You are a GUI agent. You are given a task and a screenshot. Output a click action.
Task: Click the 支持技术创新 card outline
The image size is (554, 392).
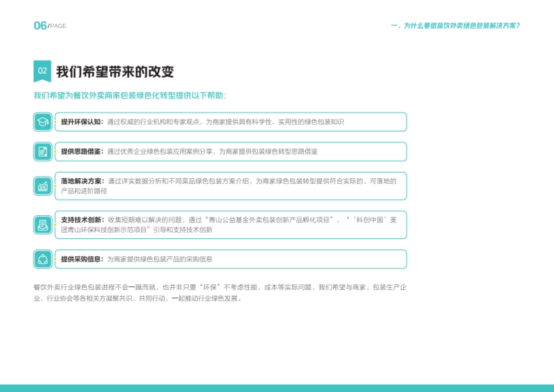coord(231,225)
